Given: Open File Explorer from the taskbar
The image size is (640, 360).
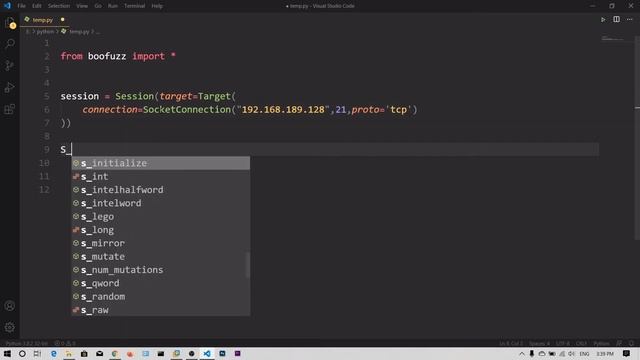Looking at the screenshot, I should coord(69,353).
